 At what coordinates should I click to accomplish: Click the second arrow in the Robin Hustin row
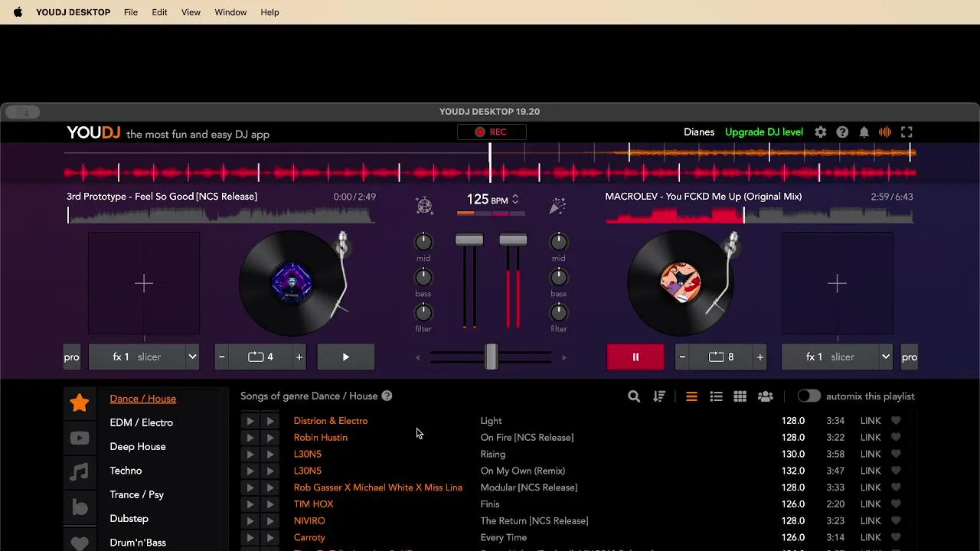[269, 438]
